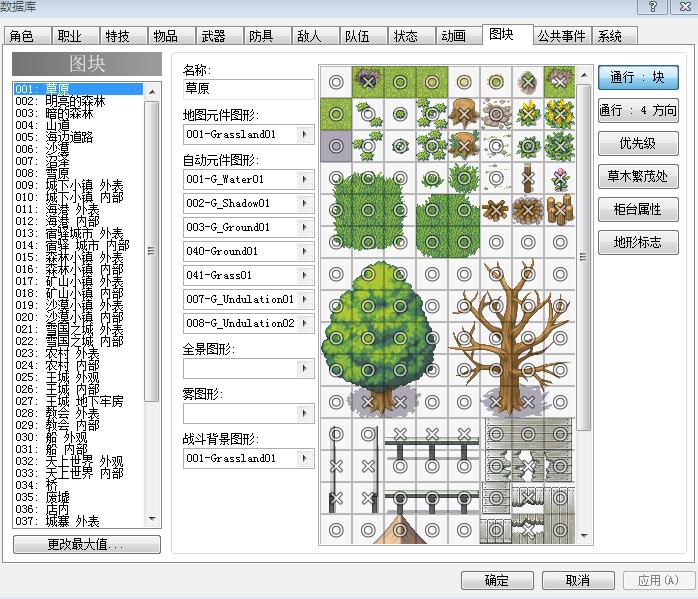Screen dimensions: 698x599
Task: Help button in title bar
Action: [652, 7]
